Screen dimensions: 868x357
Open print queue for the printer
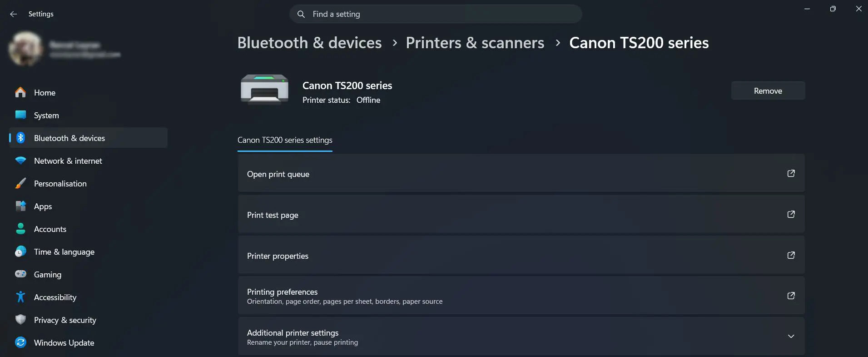(521, 173)
